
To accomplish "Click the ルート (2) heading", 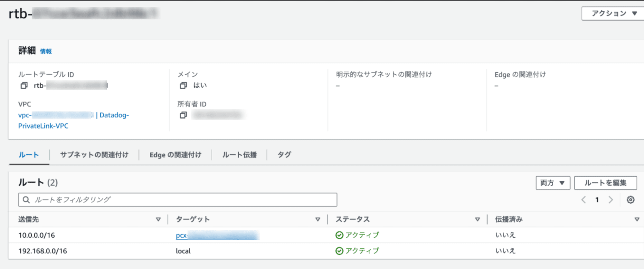I will pos(38,183).
